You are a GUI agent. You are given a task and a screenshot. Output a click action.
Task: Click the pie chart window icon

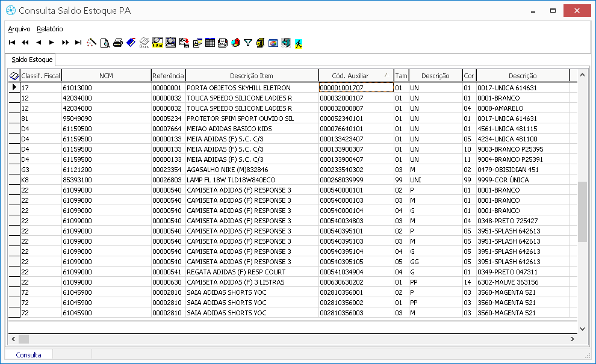tap(273, 43)
